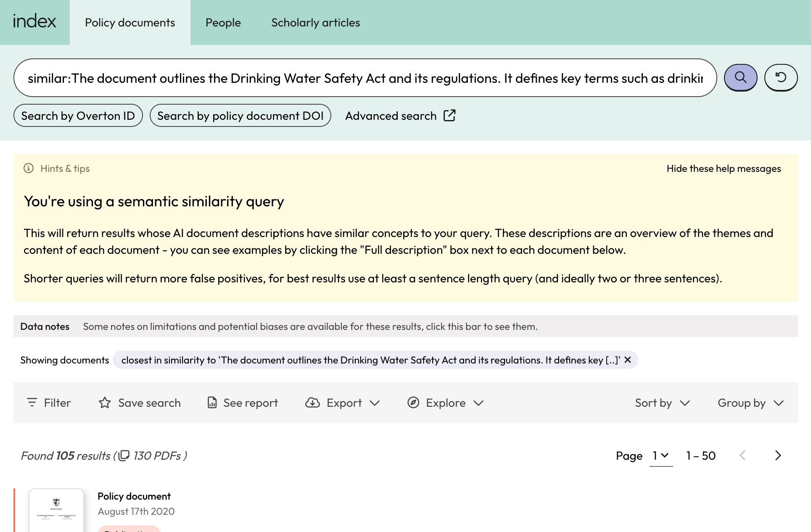This screenshot has height=532, width=811.
Task: Switch to the Policy documents tab
Action: (x=130, y=22)
